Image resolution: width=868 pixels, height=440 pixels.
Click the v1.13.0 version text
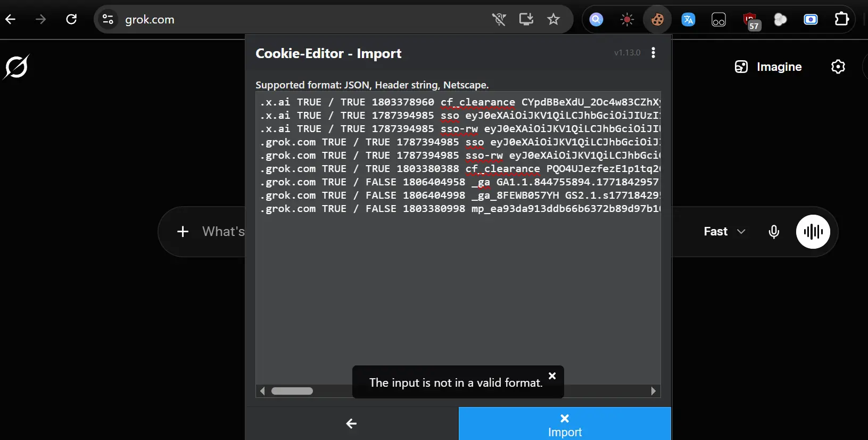tap(627, 53)
